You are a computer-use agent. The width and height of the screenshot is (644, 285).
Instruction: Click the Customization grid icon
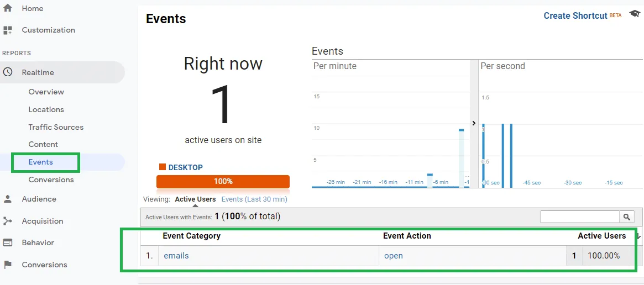(x=7, y=30)
